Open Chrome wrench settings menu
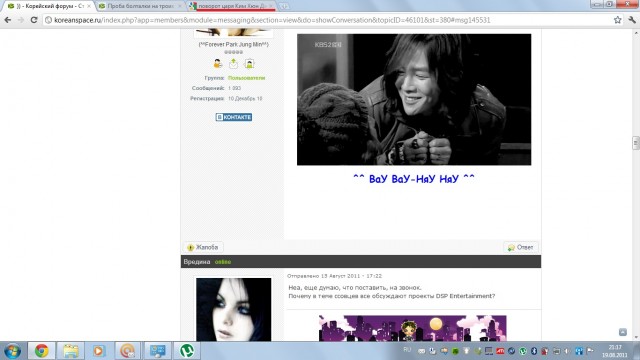The width and height of the screenshot is (640, 360). tap(632, 20)
